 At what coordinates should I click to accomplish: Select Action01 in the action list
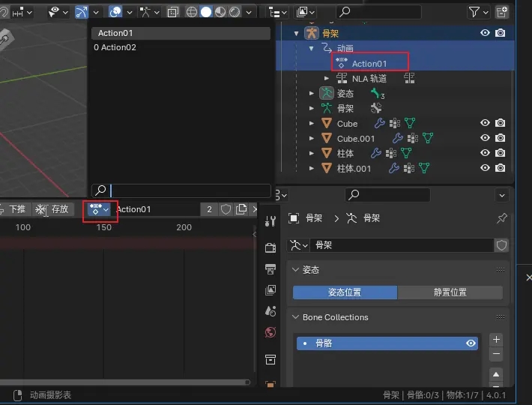(180, 33)
